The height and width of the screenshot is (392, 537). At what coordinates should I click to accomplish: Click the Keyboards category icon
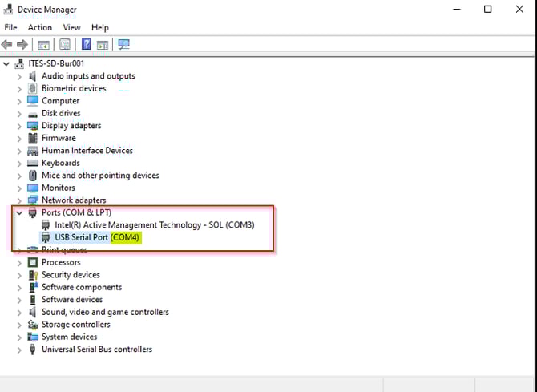point(33,163)
